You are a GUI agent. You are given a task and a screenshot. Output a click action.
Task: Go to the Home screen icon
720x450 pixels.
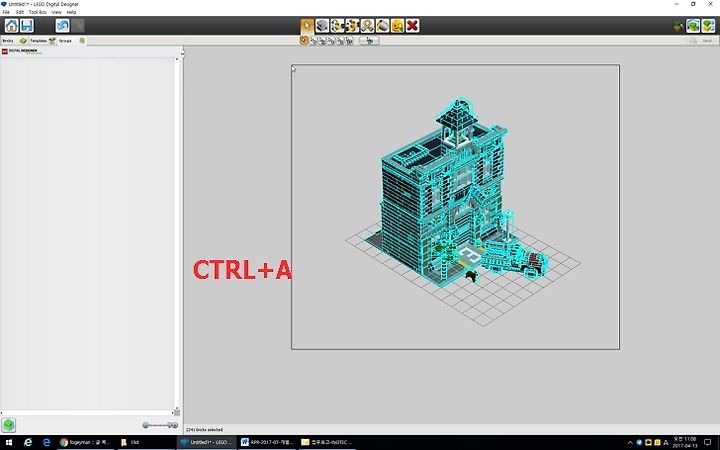[11, 26]
